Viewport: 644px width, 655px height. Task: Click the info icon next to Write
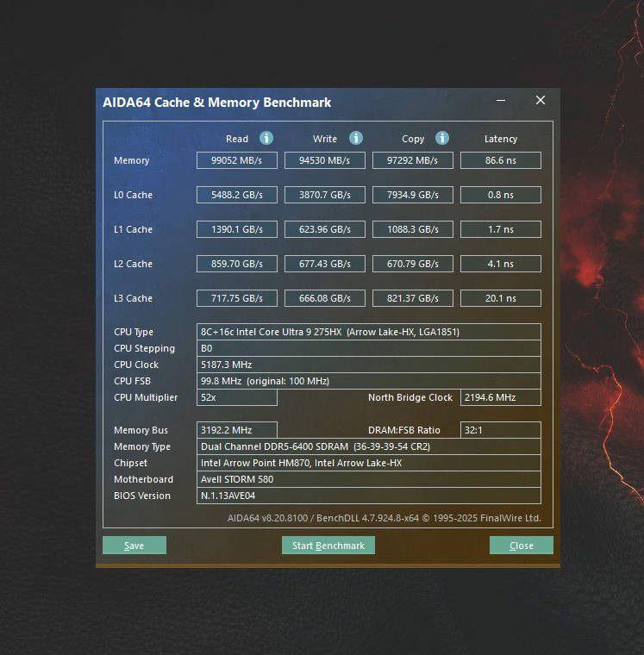[x=356, y=138]
